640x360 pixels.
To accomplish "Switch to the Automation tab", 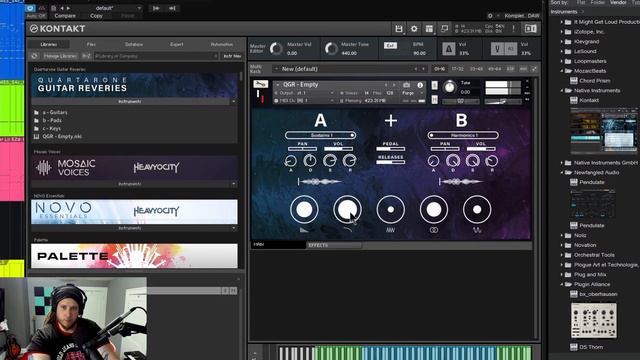I will (x=222, y=44).
